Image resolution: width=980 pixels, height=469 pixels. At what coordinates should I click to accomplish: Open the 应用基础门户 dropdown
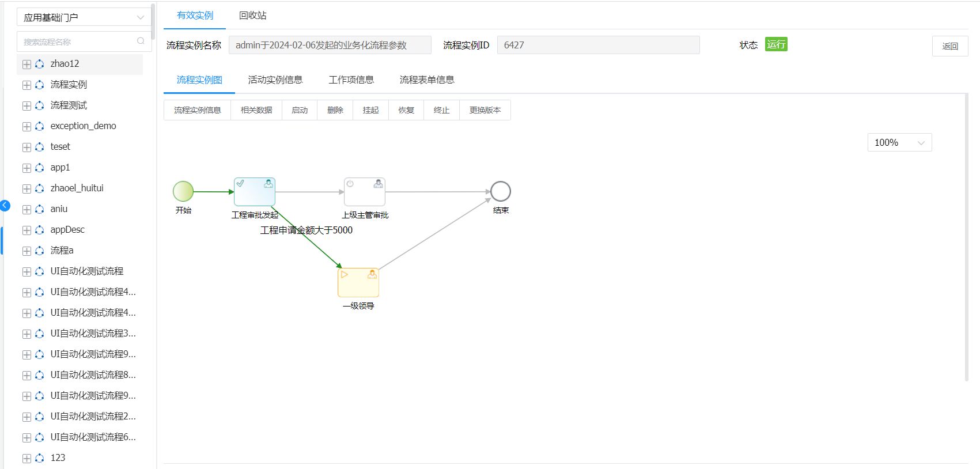point(84,17)
